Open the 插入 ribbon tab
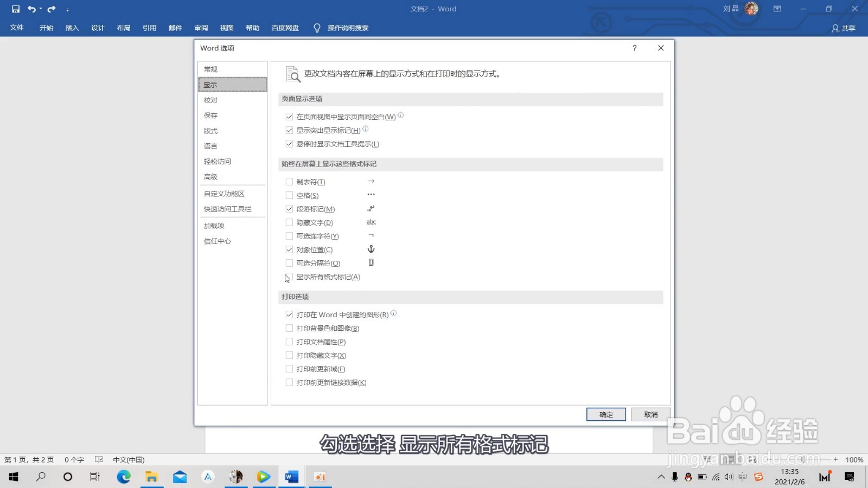This screenshot has height=488, width=868. click(72, 28)
